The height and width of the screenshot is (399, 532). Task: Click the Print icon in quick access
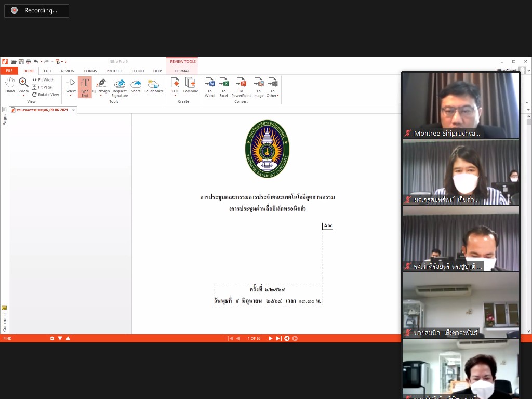tap(29, 62)
